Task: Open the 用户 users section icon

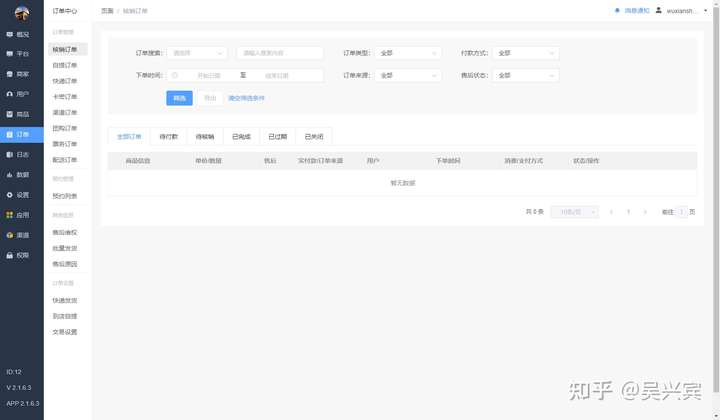Action: click(10, 94)
